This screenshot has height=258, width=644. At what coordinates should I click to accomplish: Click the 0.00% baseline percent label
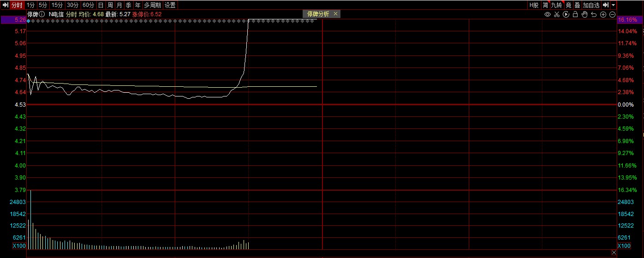627,105
